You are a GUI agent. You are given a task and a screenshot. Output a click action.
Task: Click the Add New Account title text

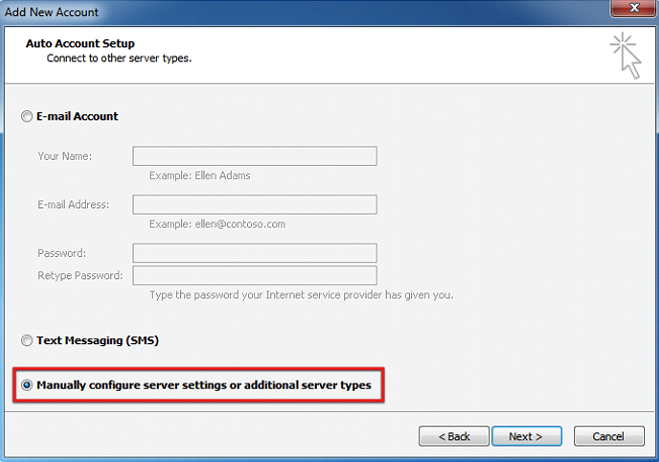(52, 12)
